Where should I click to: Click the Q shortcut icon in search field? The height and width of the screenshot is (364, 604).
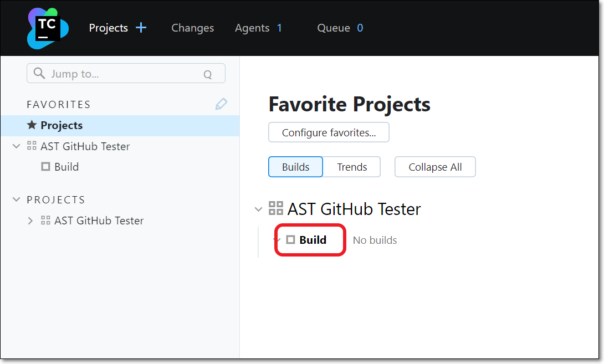[x=208, y=74]
